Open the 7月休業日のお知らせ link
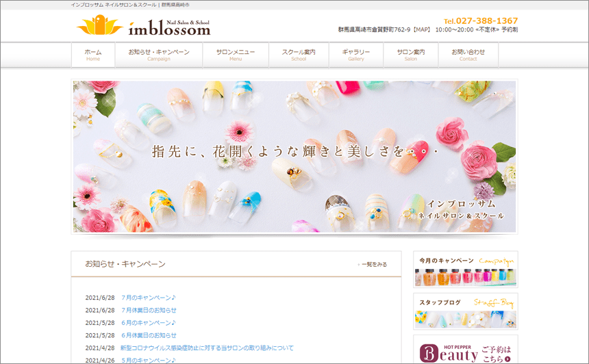 pos(149,310)
